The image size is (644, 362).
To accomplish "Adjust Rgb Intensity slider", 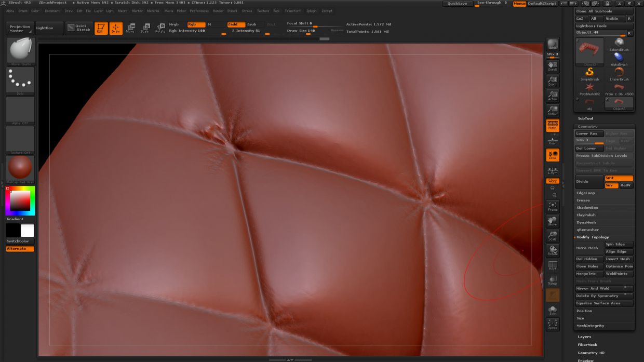I will coord(197,31).
